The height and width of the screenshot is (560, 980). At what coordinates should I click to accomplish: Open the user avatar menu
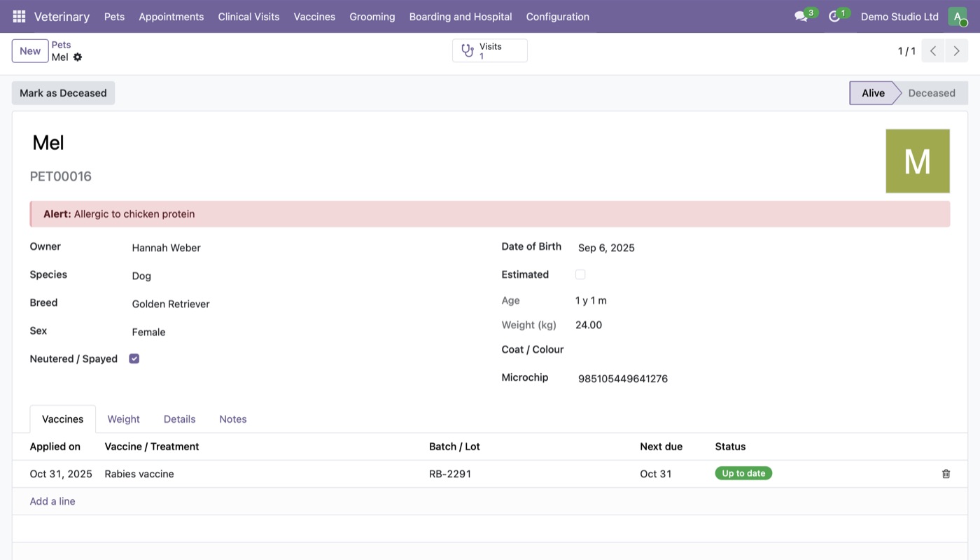click(x=957, y=16)
